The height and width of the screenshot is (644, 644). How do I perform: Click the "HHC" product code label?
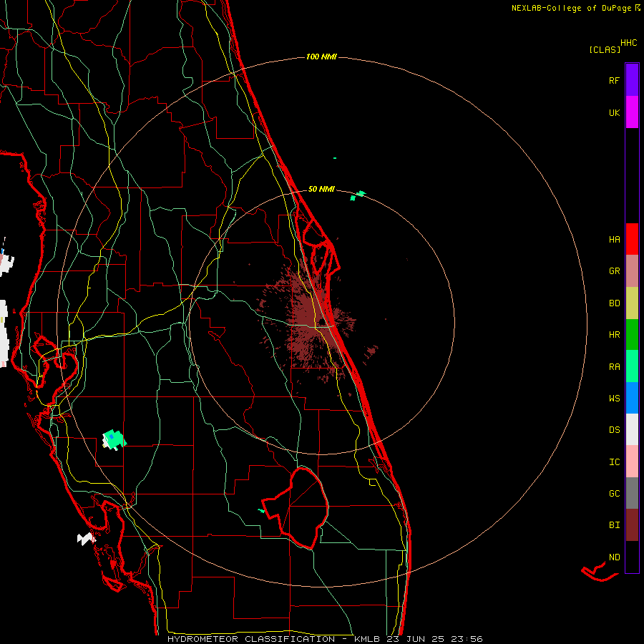[x=629, y=43]
